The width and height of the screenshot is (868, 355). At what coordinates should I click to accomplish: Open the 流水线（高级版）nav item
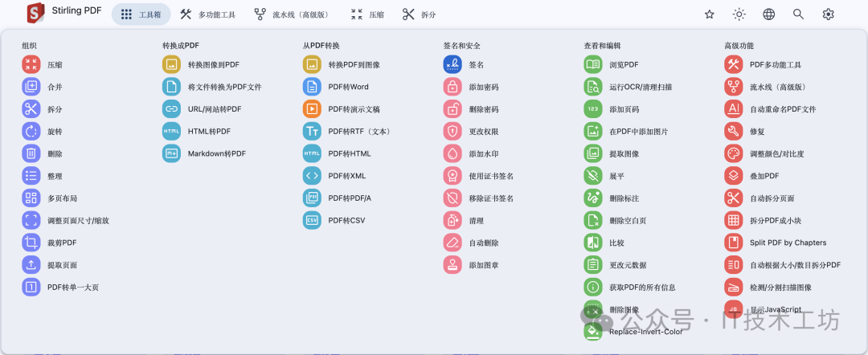click(291, 14)
